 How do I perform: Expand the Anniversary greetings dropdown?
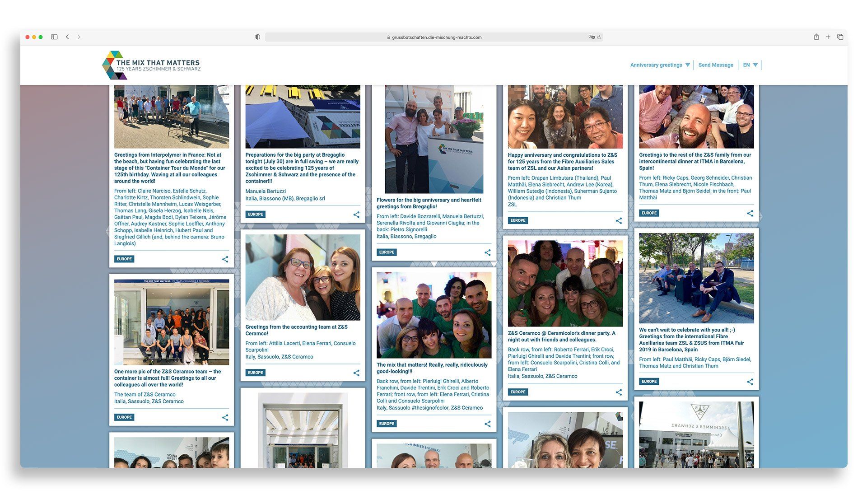[x=660, y=65]
